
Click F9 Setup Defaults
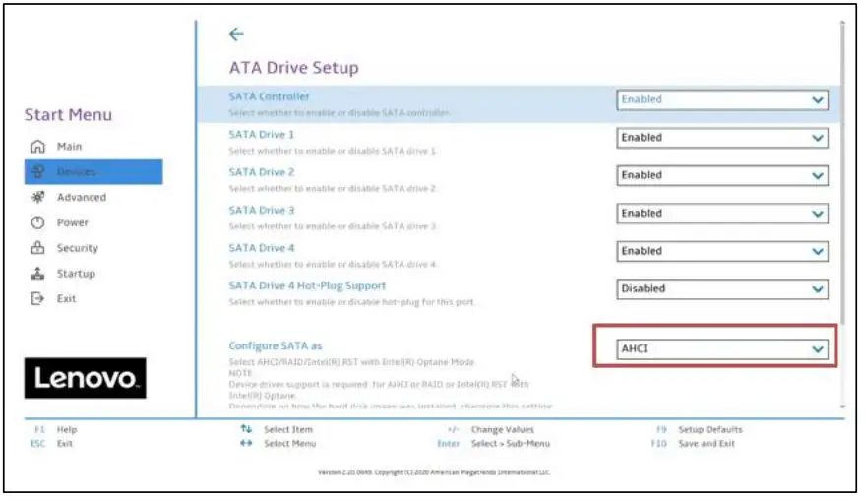click(x=700, y=429)
